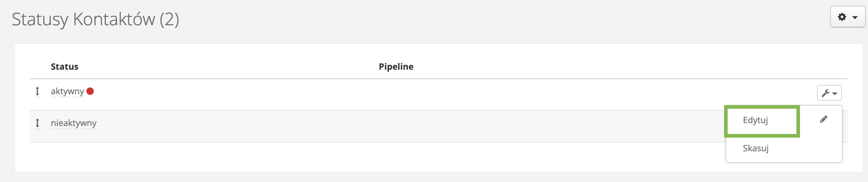The width and height of the screenshot is (868, 182).
Task: Click the empty Pipeline cell of aktywny row
Action: point(396,94)
